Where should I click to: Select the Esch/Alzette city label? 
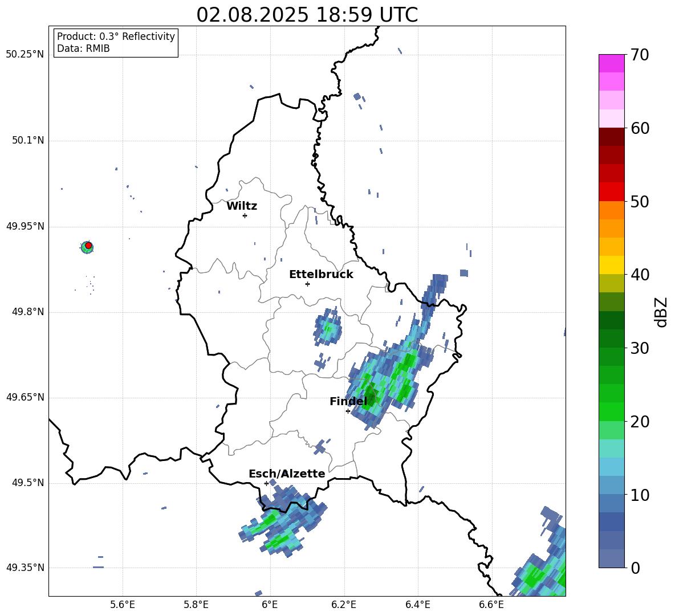(x=287, y=474)
